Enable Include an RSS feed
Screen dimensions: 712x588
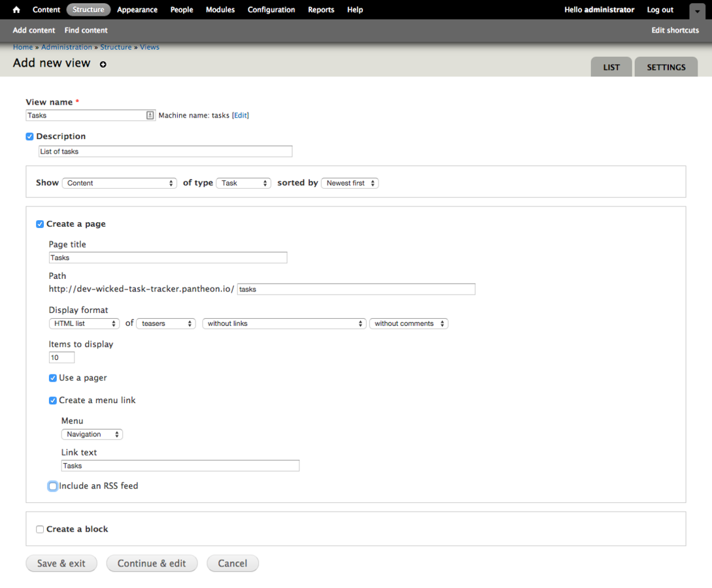(x=53, y=486)
